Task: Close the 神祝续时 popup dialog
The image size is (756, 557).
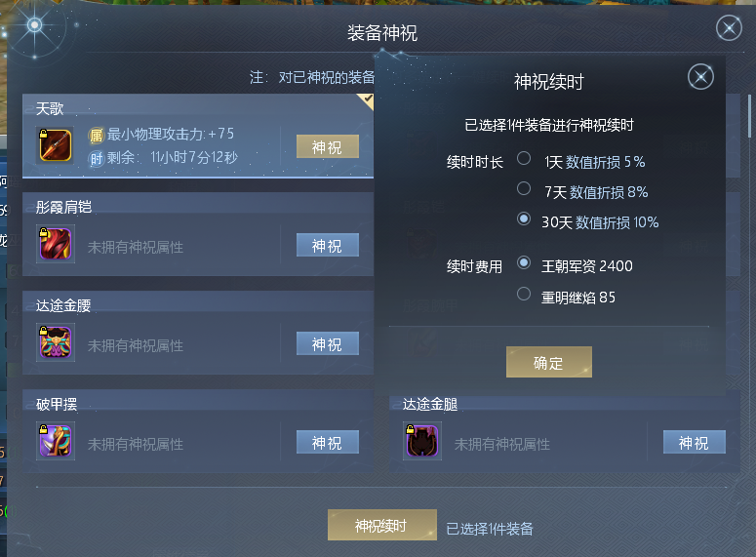Action: 700,77
